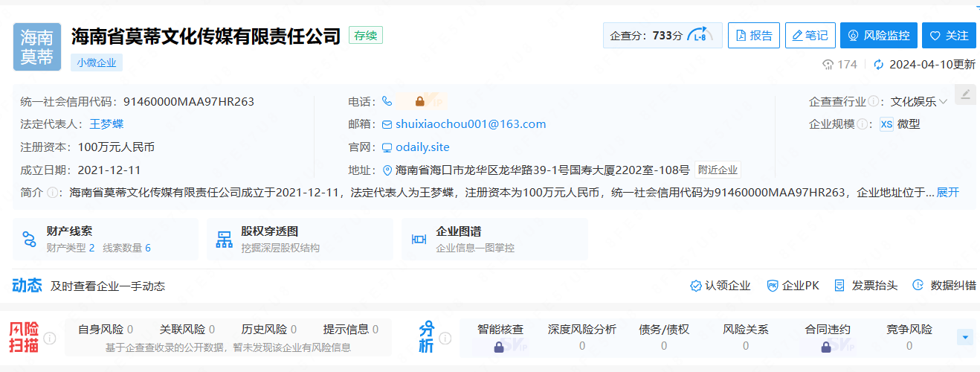Click the XS size badge icon
This screenshot has height=372, width=980.
click(x=886, y=124)
